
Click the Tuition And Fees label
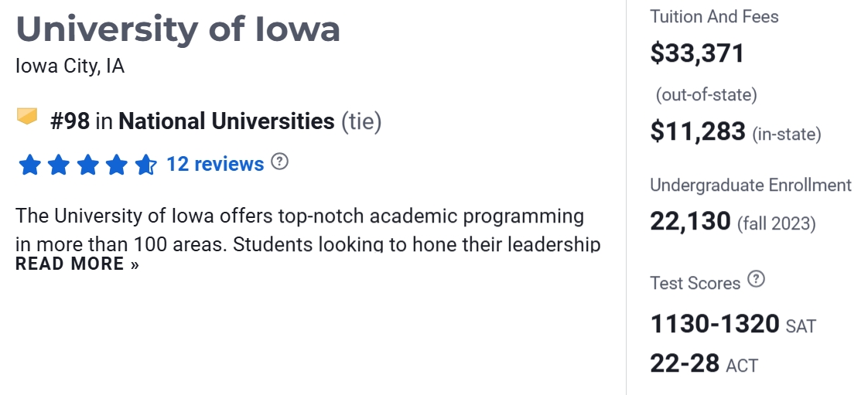pos(714,16)
